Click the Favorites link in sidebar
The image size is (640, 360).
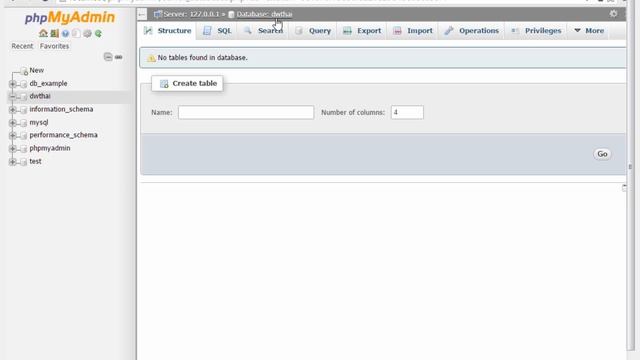(x=54, y=46)
